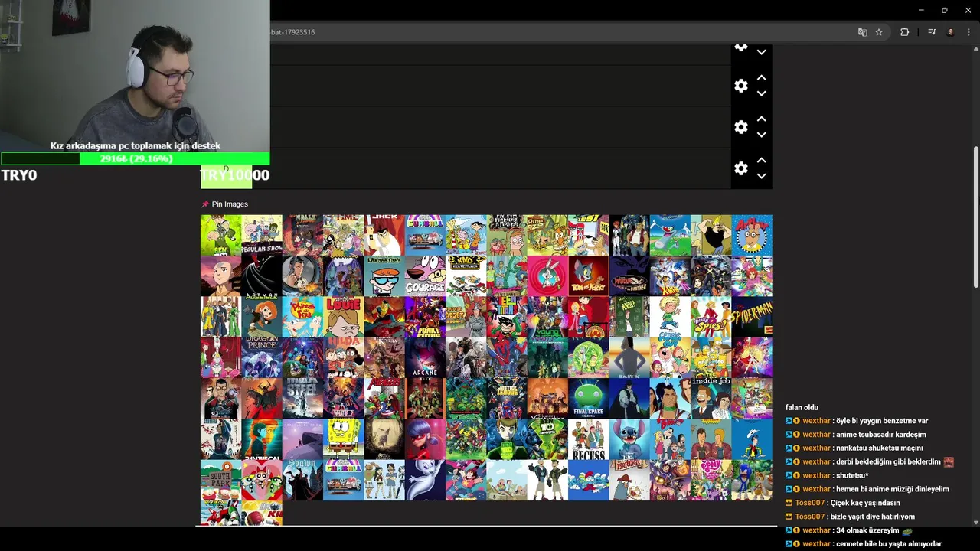Open the browser profile avatar
This screenshot has width=980, height=551.
coord(951,32)
